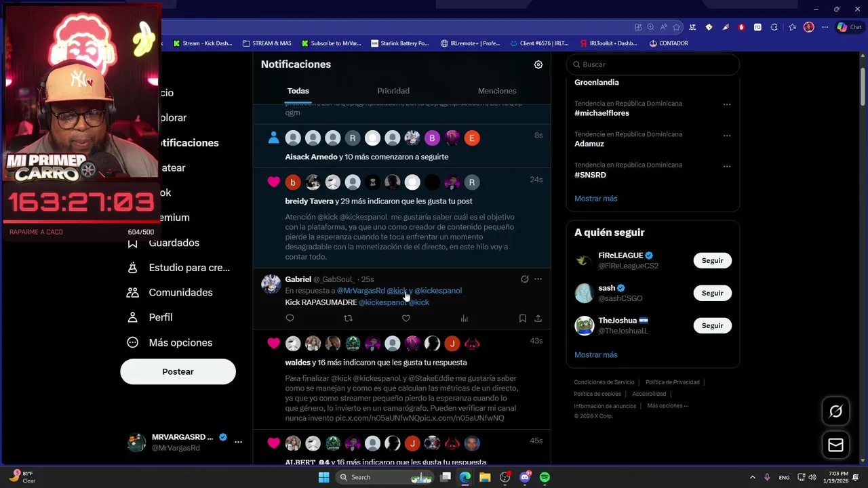Open Grok floating button
Viewport: 868px width, 488px height.
[836, 411]
